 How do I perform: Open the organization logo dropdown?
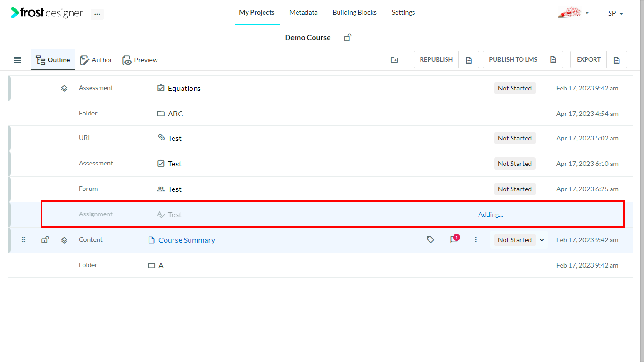(x=573, y=13)
